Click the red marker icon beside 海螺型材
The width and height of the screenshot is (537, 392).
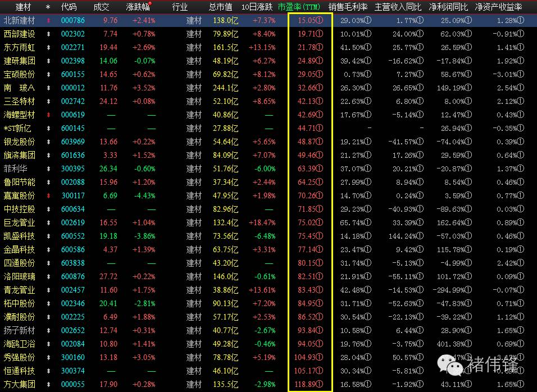coord(48,115)
